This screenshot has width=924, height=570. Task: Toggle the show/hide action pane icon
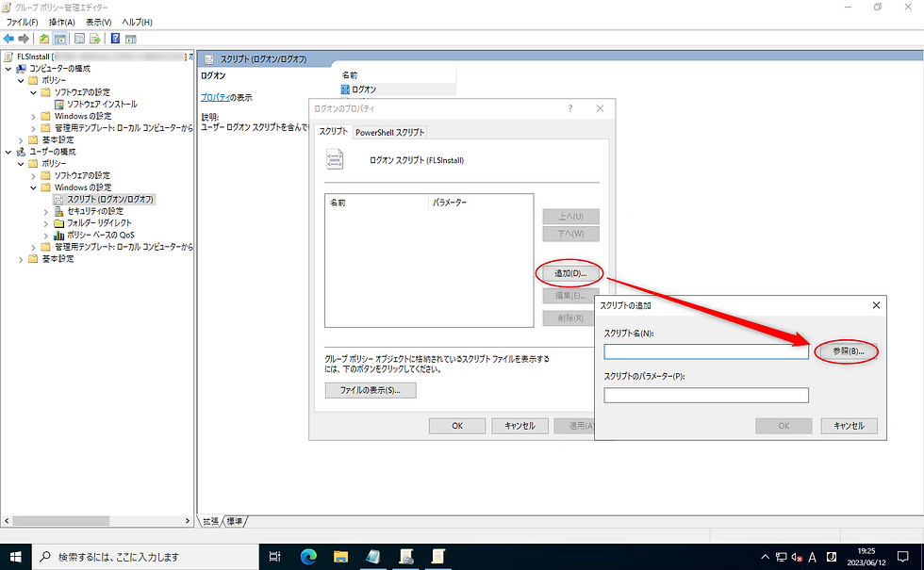[x=131, y=39]
